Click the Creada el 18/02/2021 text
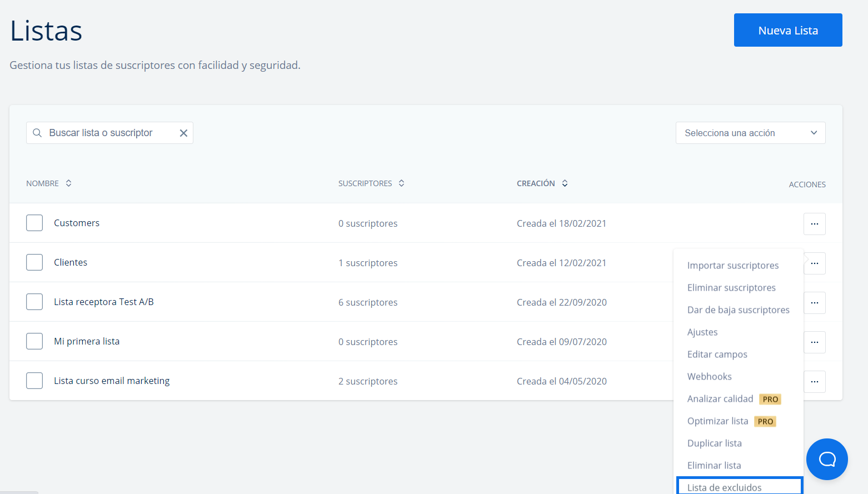The image size is (868, 494). [561, 223]
